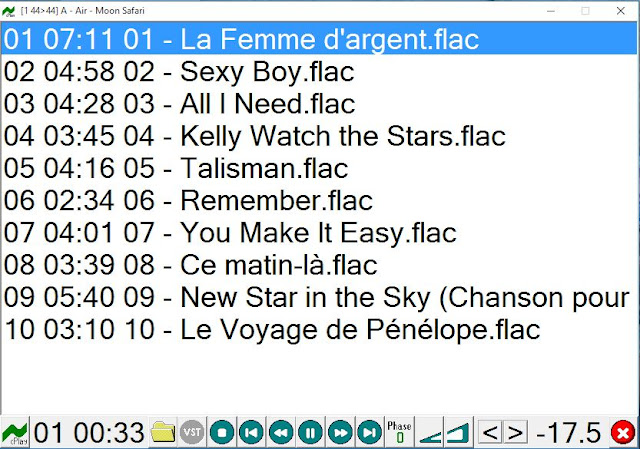This screenshot has width=640, height=449.
Task: Open the VST plugin button
Action: pos(192,432)
